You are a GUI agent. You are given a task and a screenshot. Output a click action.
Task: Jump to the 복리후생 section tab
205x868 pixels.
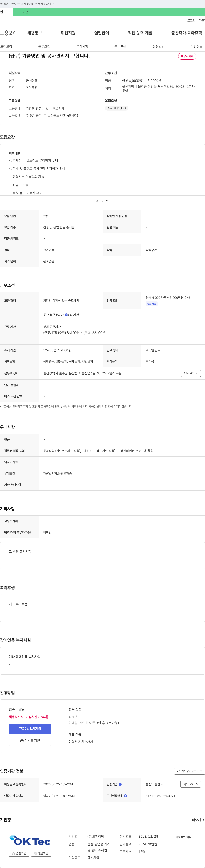click(120, 47)
